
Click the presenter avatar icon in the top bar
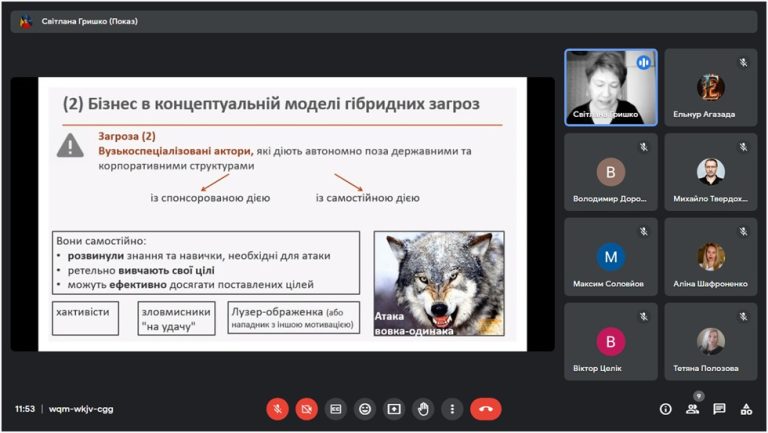[x=25, y=22]
